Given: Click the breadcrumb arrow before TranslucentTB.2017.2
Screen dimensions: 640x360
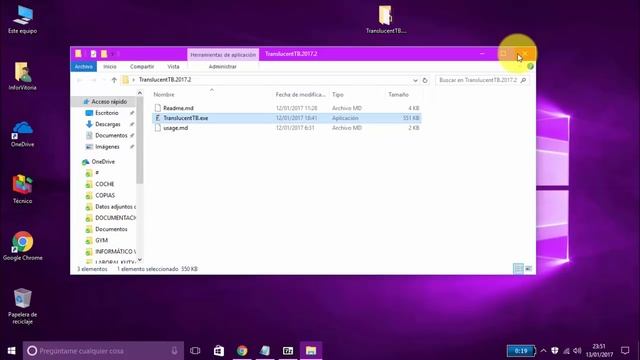Looking at the screenshot, I should [133, 80].
